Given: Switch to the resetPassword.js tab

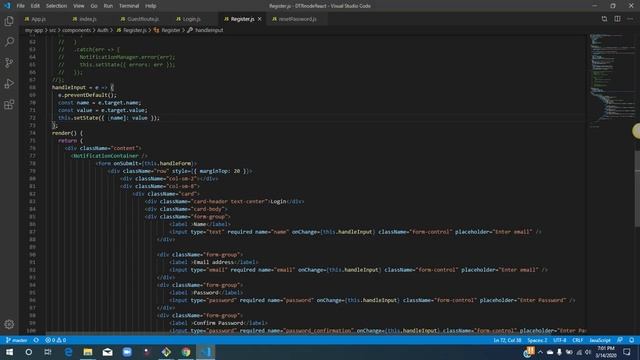Looking at the screenshot, I should point(297,19).
